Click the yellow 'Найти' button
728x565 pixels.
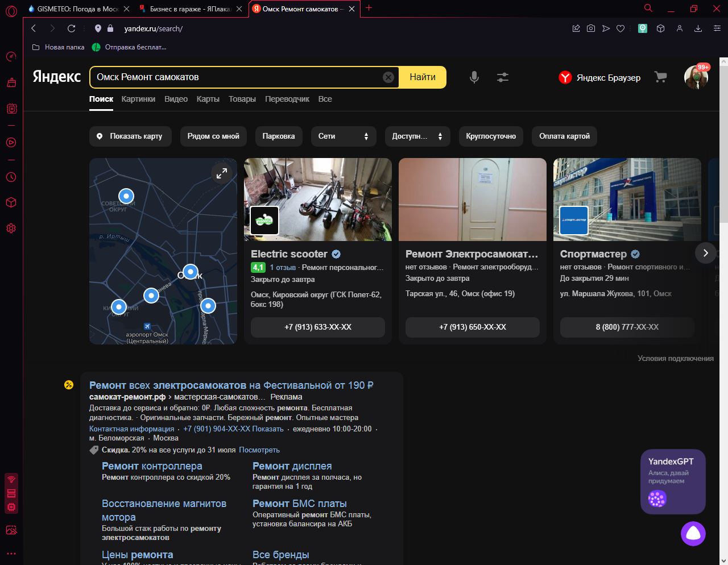(423, 77)
